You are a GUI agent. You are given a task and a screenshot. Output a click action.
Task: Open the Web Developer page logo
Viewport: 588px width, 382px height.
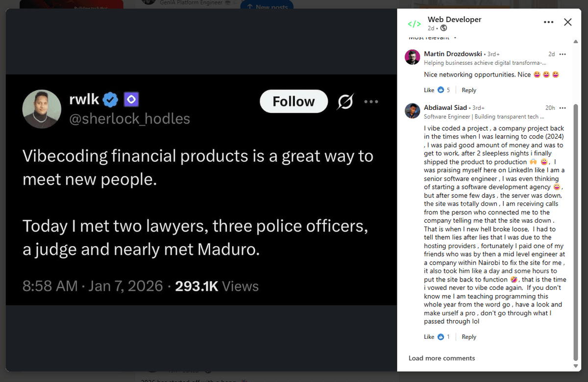[415, 24]
